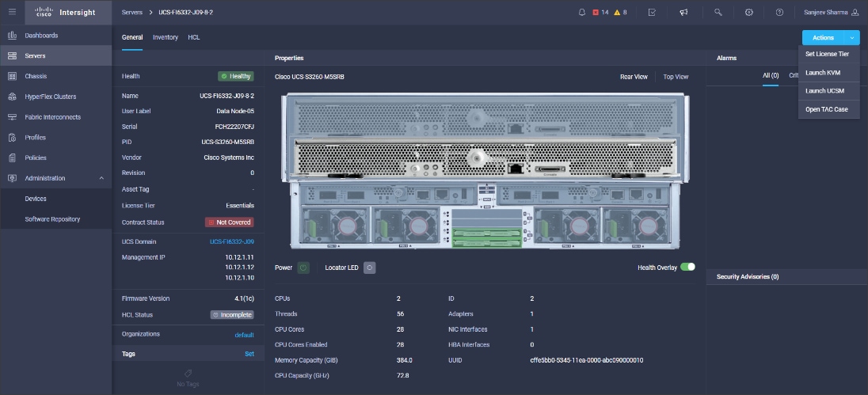Turn off the Health Overlay switch
Image resolution: width=868 pixels, height=395 pixels.
coord(687,268)
